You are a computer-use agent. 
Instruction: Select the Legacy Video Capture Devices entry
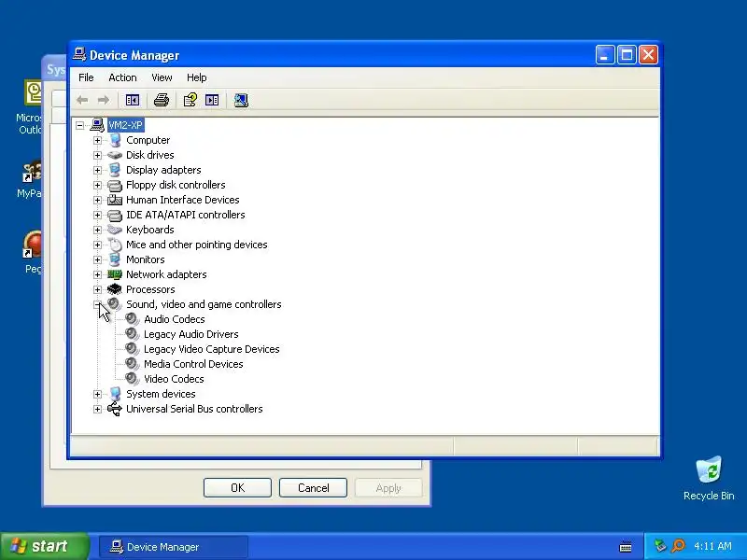pyautogui.click(x=212, y=349)
